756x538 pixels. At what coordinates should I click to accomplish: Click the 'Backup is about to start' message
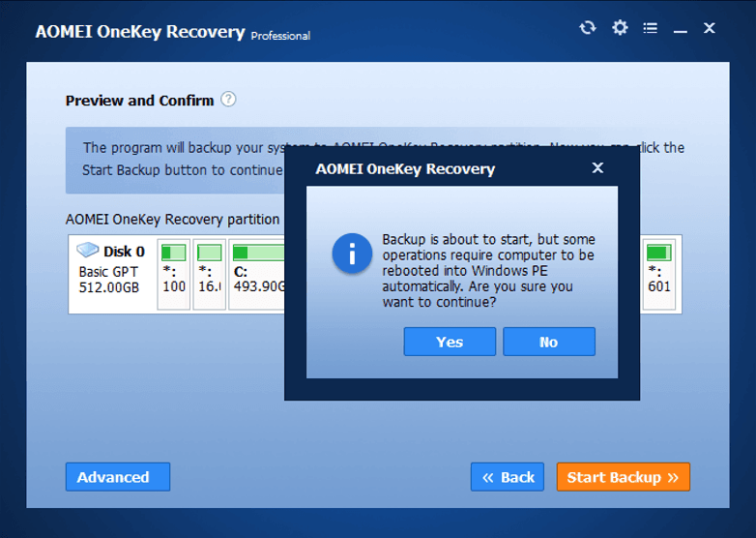488,271
